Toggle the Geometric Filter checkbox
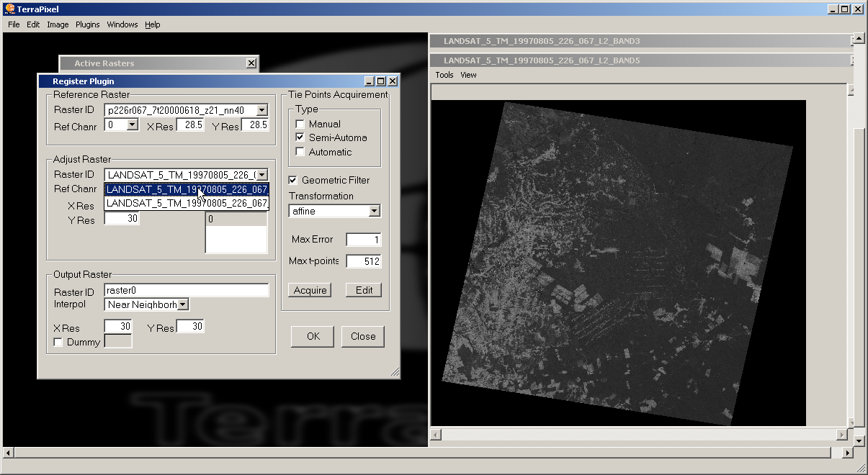The image size is (868, 475). click(293, 180)
